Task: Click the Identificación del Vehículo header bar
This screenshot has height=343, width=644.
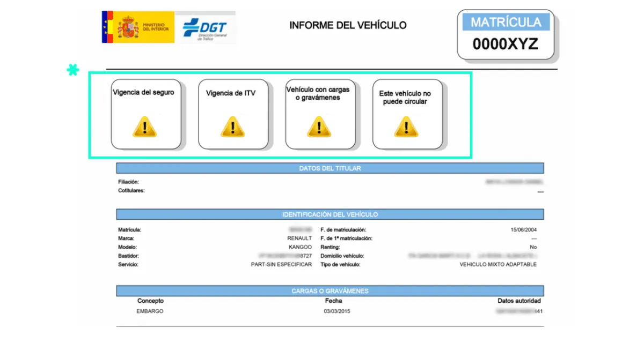Action: 330,214
